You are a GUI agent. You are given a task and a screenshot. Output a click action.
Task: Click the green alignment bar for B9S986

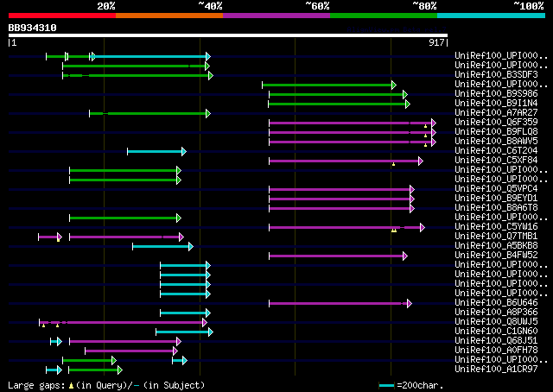[x=338, y=94]
